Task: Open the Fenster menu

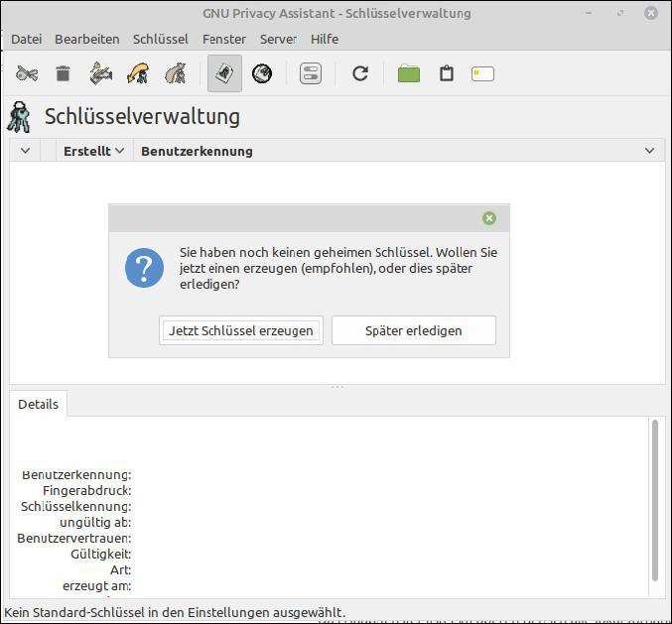Action: 224,39
